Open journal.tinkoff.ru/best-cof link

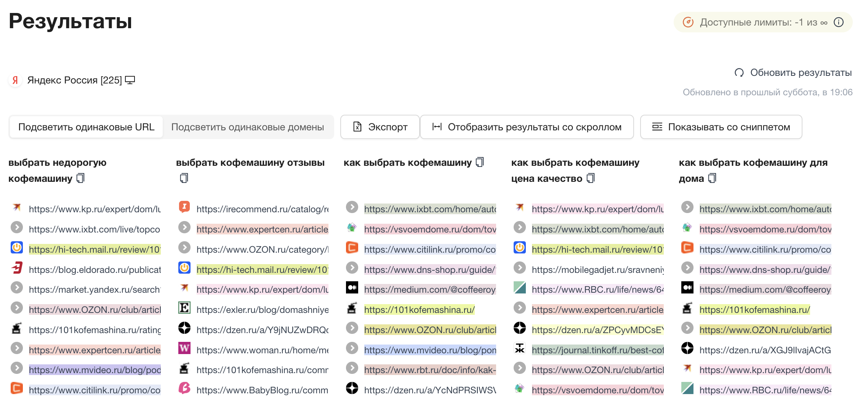(598, 350)
